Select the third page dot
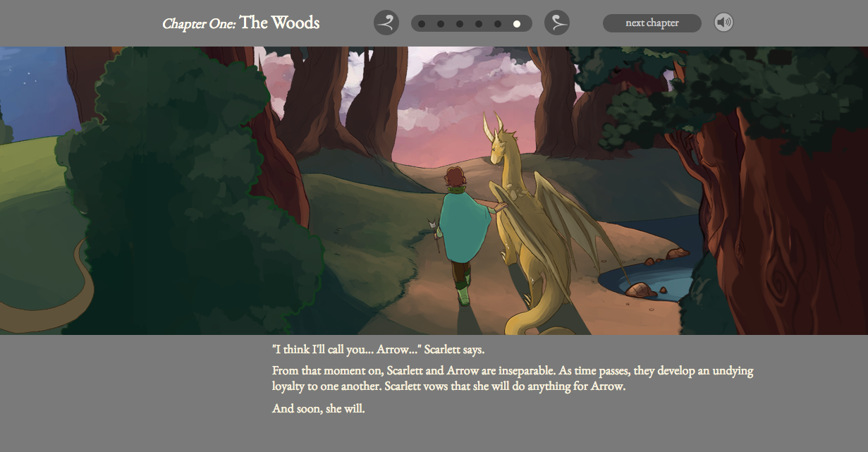 click(x=460, y=24)
